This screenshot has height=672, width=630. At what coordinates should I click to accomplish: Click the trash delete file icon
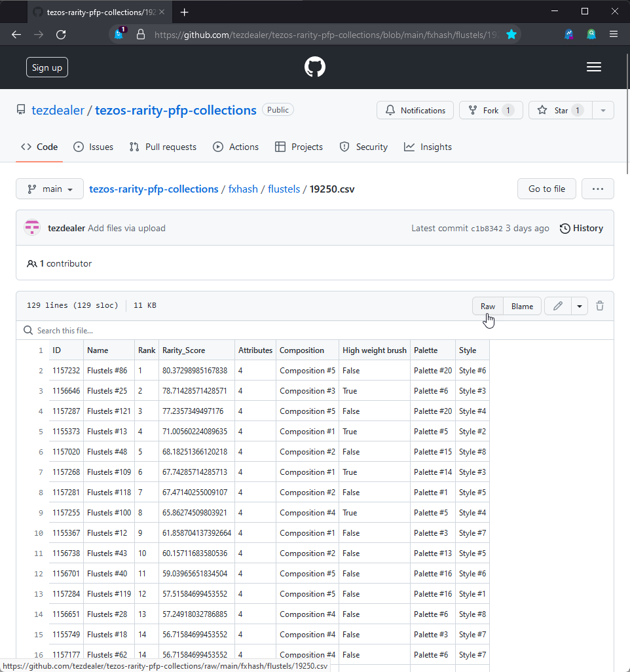(x=600, y=306)
